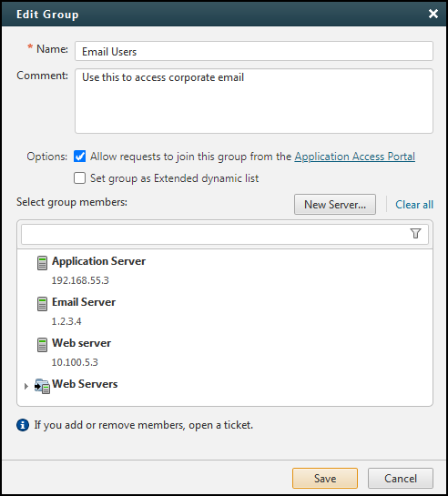This screenshot has height=496, width=448.
Task: Click the Web server icon
Action: pyautogui.click(x=42, y=345)
